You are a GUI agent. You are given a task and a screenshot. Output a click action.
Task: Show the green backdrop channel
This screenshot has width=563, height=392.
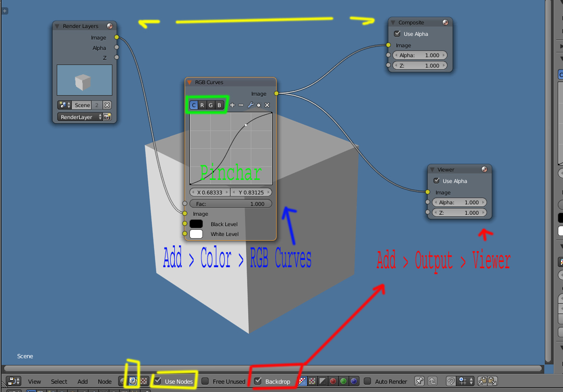[343, 381]
